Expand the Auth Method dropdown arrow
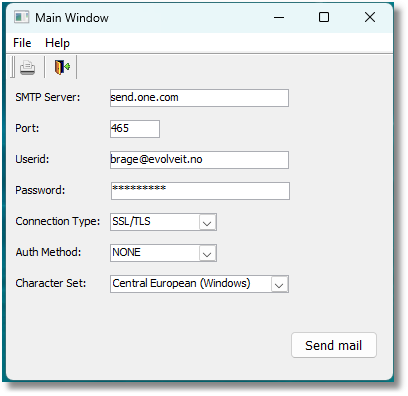The image size is (408, 396). 207,254
